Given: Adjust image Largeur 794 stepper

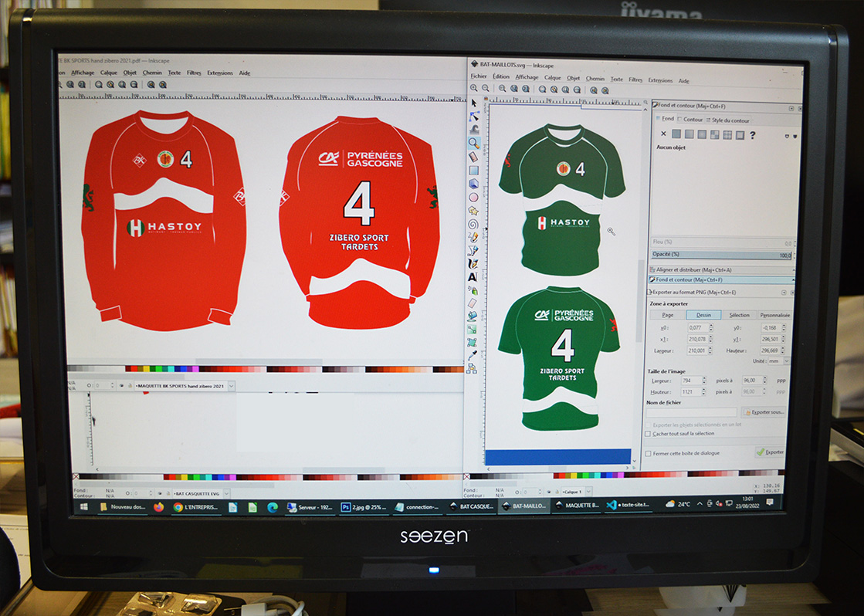Looking at the screenshot, I should click(704, 381).
